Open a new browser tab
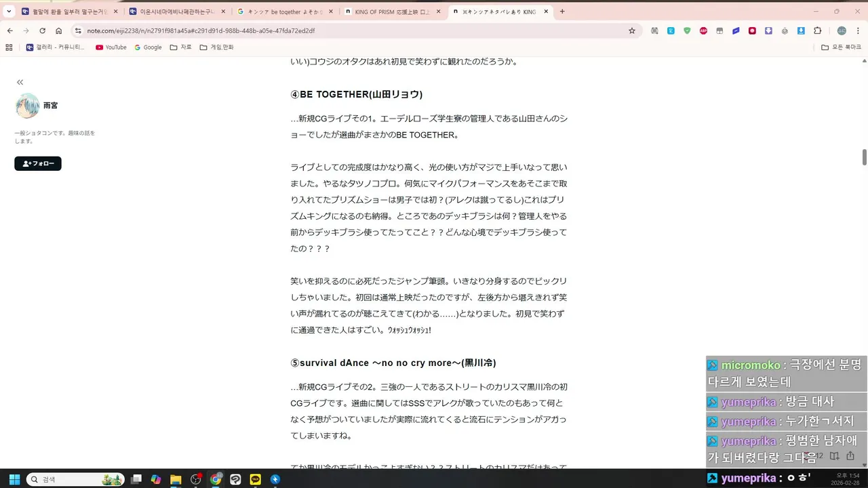This screenshot has height=488, width=868. tap(562, 12)
